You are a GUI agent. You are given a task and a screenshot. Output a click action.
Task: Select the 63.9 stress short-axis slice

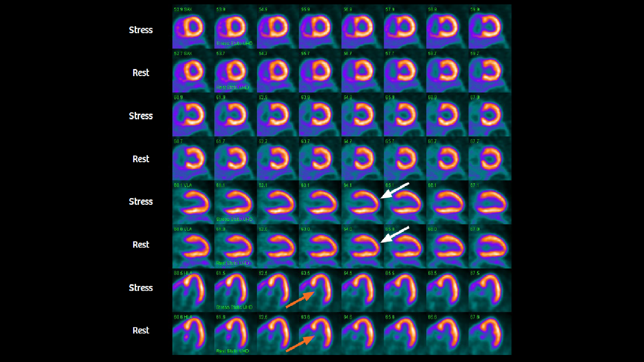319,114
